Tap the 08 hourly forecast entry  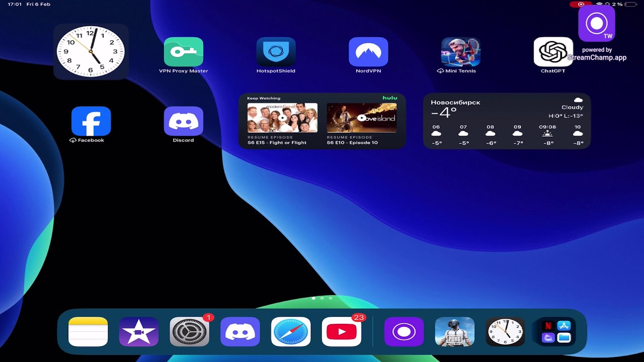[491, 135]
